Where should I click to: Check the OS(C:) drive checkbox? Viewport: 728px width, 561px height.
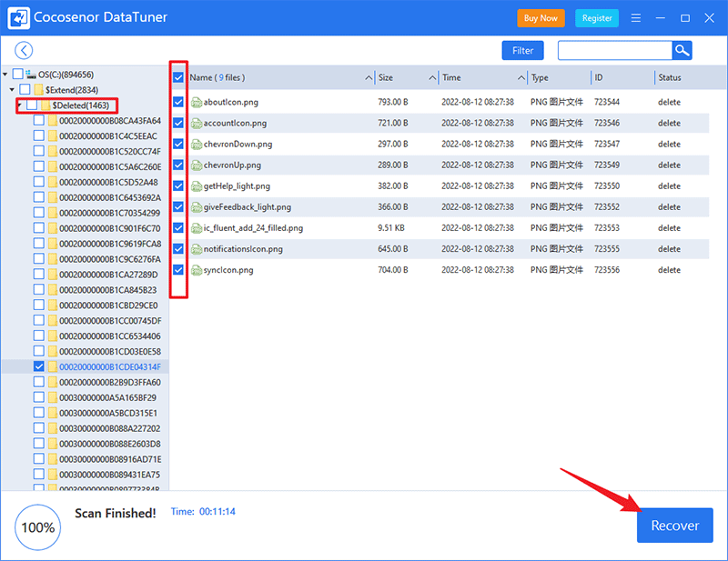point(17,74)
